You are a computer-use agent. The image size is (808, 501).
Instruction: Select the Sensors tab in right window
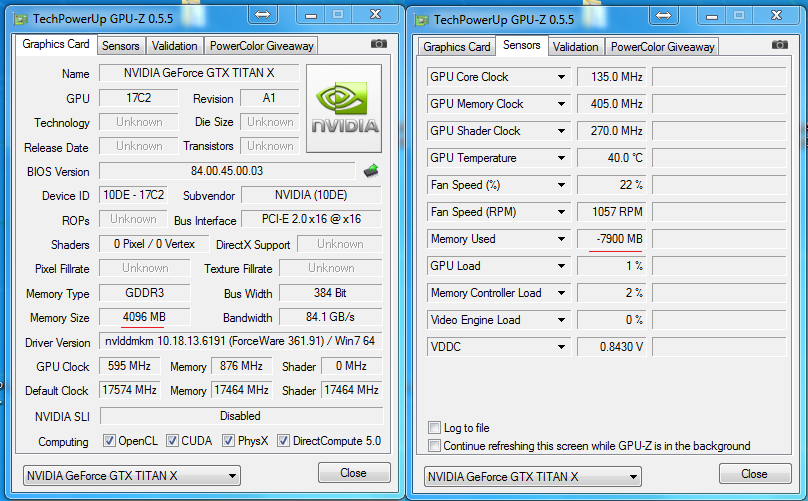[x=521, y=45]
